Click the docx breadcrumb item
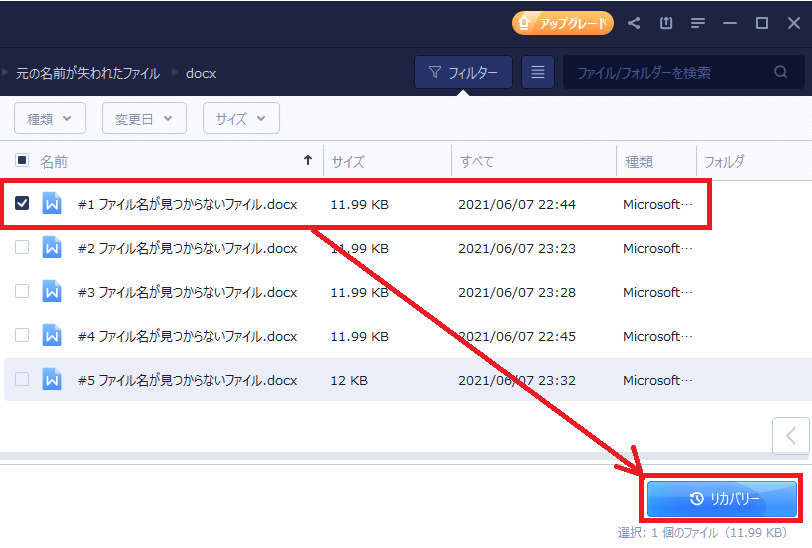The image size is (812, 548). click(x=201, y=74)
